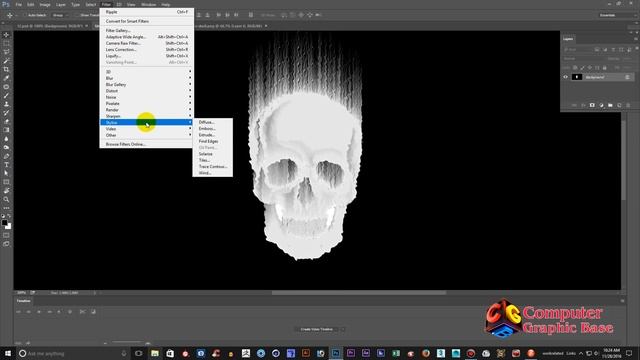The width and height of the screenshot is (640, 360).
Task: Click the Cortana search box
Action: tap(73, 353)
